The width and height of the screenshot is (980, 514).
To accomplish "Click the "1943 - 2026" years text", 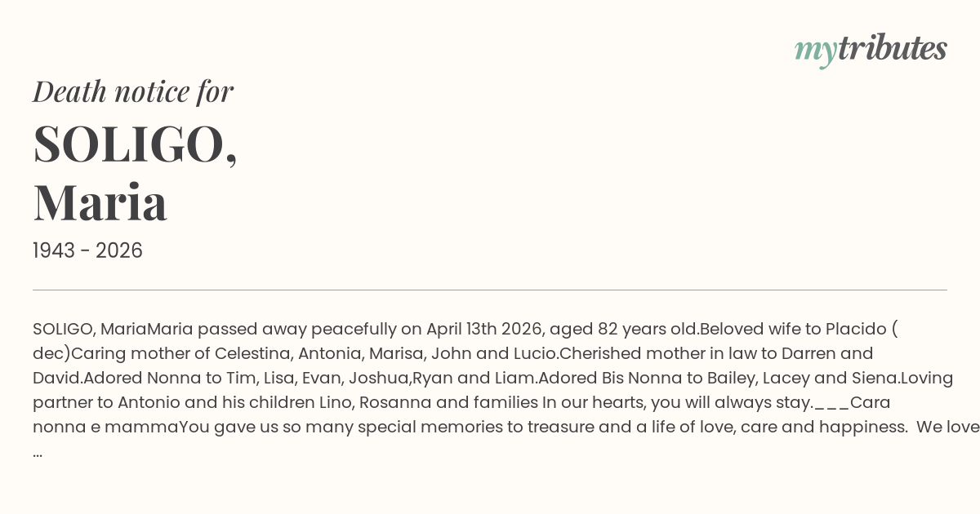I will click(87, 251).
